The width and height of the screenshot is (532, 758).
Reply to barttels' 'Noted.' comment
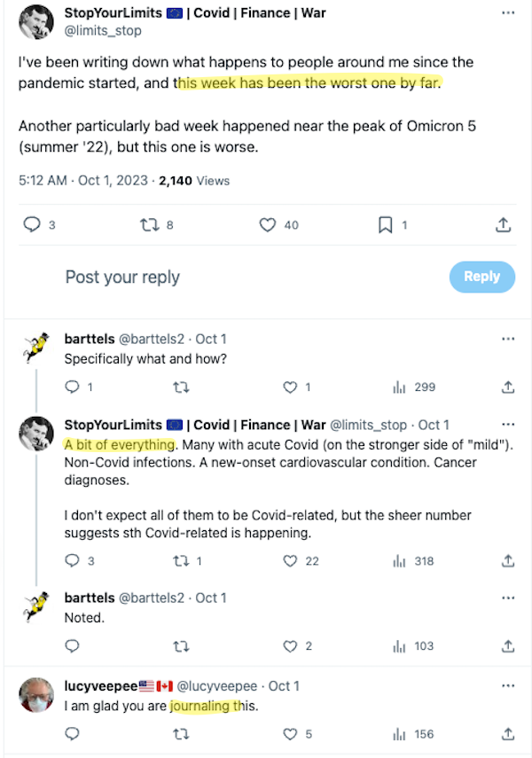click(x=73, y=646)
